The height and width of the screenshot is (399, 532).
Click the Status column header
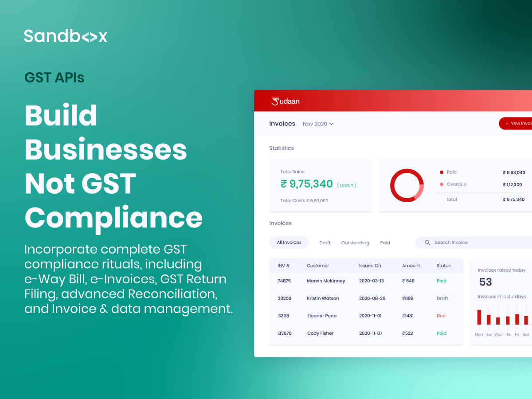[x=443, y=266]
